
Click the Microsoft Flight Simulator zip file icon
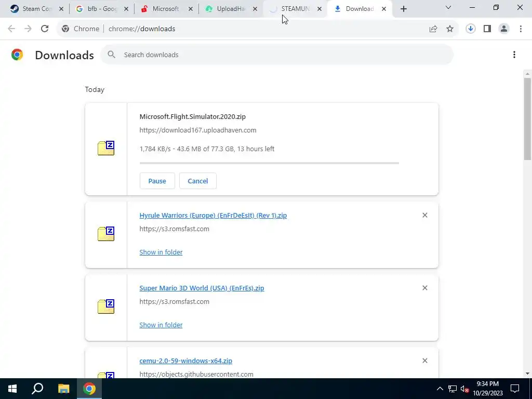(x=106, y=148)
